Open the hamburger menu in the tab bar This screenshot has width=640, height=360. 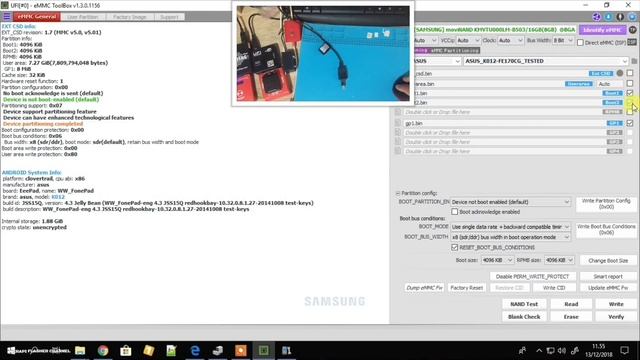tap(7, 17)
